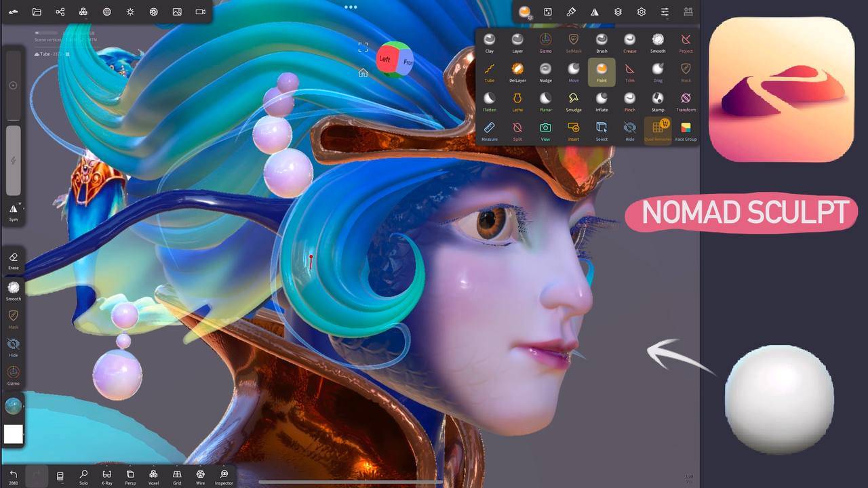Toggle the Inspector mode
Viewport: 868px width, 488px height.
pos(224,476)
